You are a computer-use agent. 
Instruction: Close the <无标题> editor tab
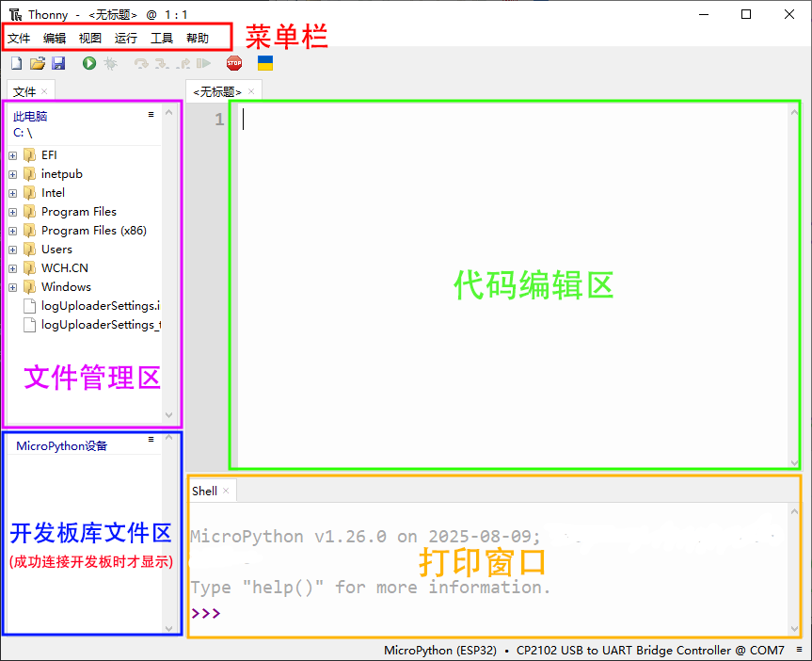(x=251, y=91)
